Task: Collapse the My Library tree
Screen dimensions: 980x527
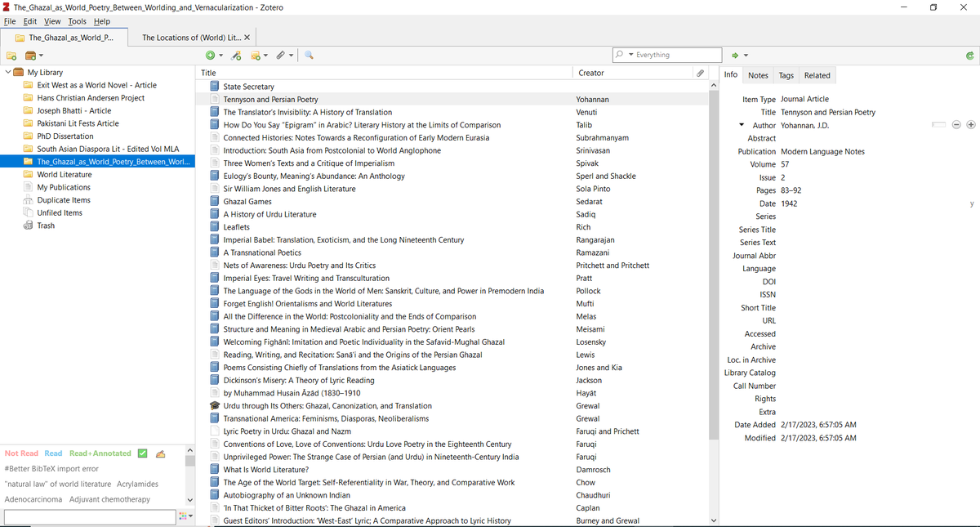Action: pos(8,72)
